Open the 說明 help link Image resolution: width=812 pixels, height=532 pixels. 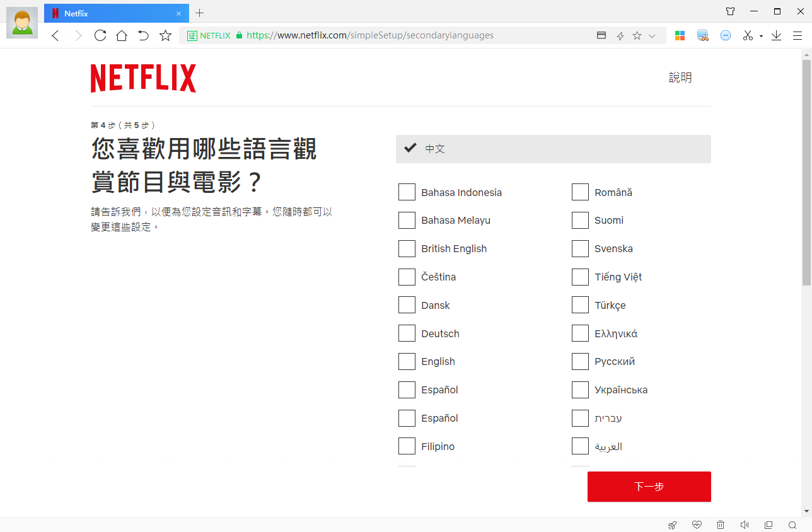(x=680, y=78)
